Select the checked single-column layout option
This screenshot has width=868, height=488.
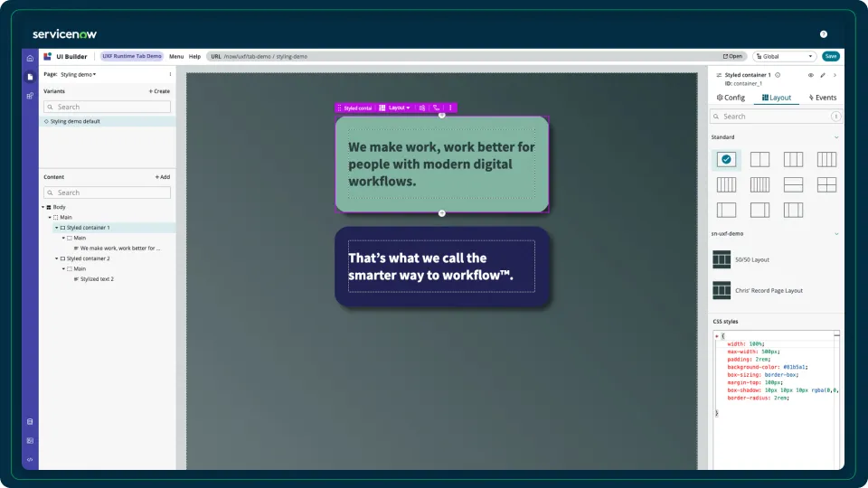[x=726, y=159]
